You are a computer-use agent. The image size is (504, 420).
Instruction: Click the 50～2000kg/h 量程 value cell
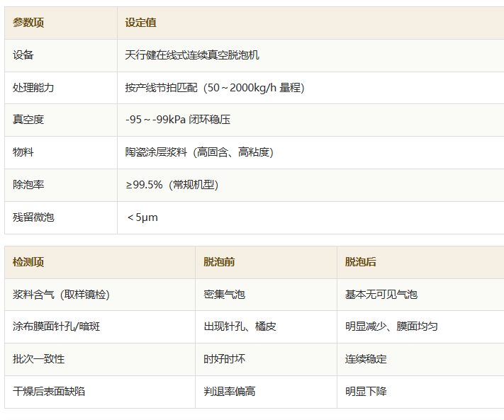(x=215, y=88)
